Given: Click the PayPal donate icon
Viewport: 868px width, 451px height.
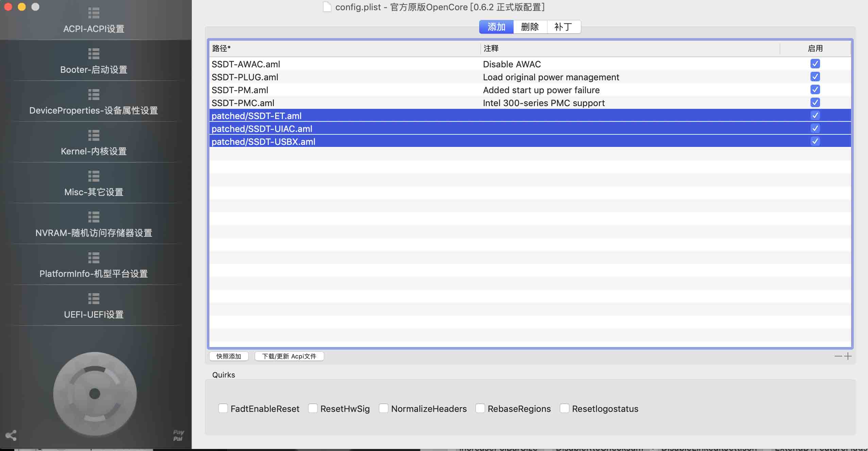Looking at the screenshot, I should [178, 435].
